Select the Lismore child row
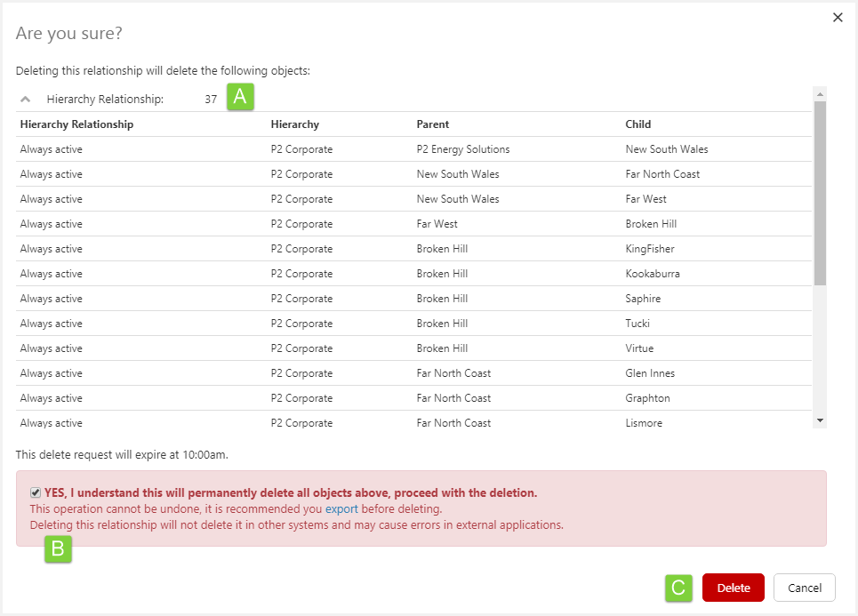The image size is (858, 616). [644, 423]
